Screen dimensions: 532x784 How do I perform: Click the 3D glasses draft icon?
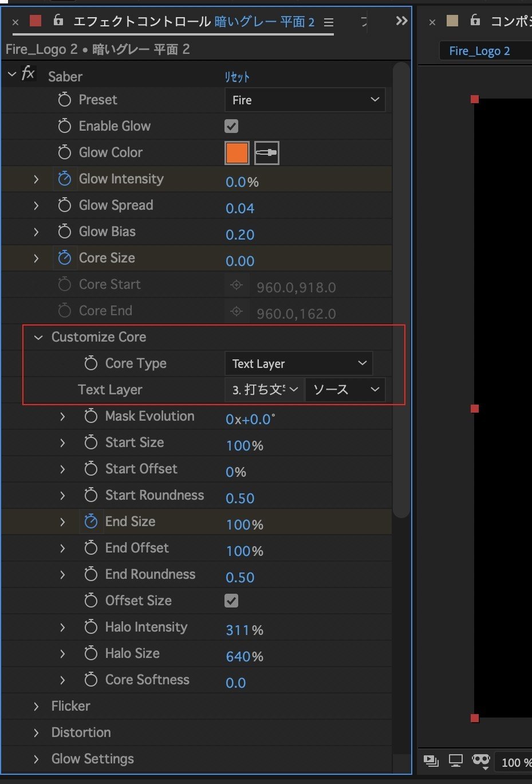[480, 761]
